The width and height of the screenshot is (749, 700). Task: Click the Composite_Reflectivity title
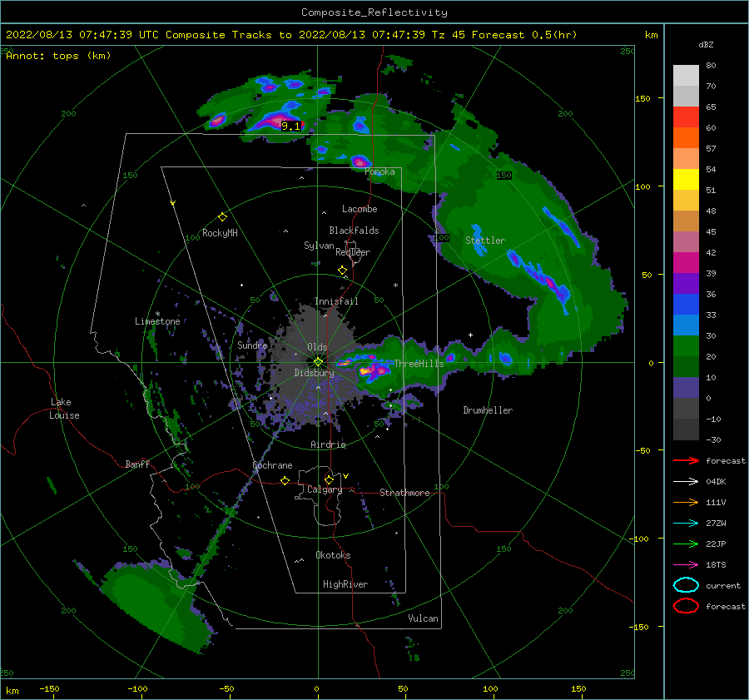[x=374, y=12]
